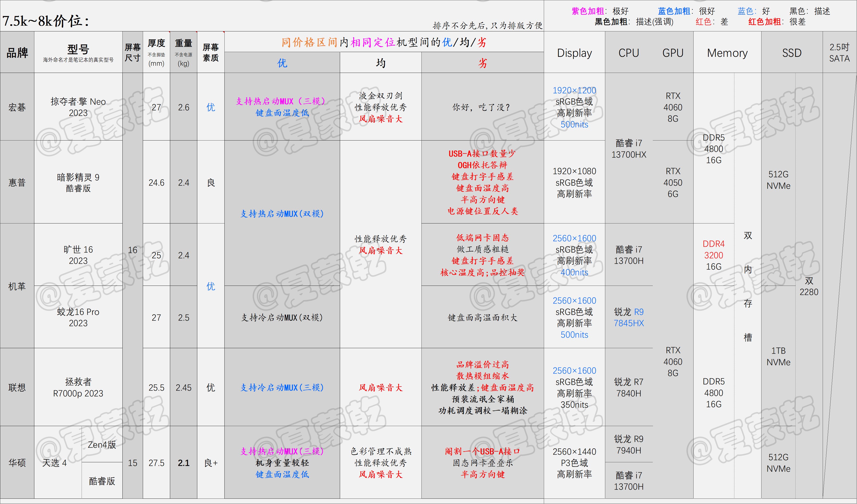Click the '2.5吋 SATA' column header
This screenshot has width=857, height=504.
tap(839, 53)
